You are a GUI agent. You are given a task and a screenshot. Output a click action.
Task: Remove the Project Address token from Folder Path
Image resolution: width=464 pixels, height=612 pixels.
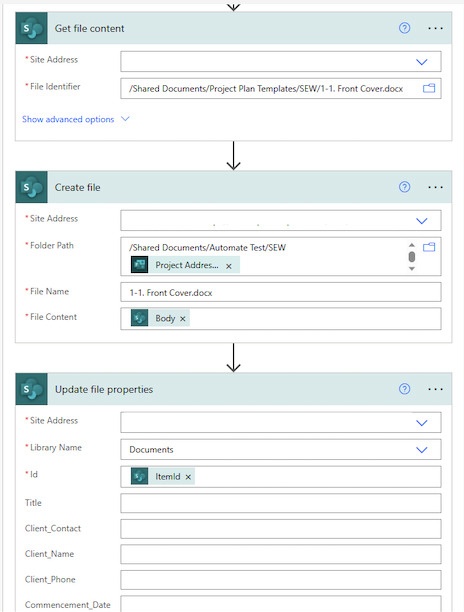click(229, 266)
